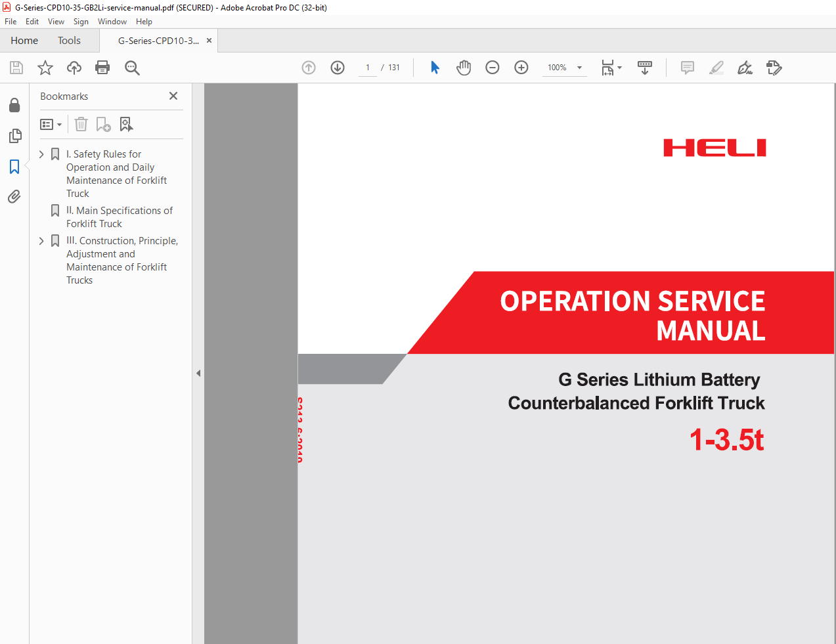
Task: Open the Help menu
Action: (x=144, y=22)
